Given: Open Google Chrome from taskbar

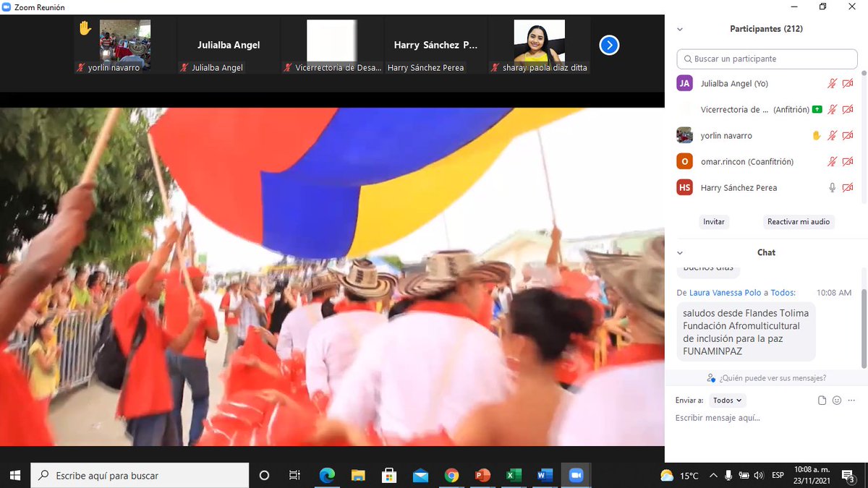Looking at the screenshot, I should pyautogui.click(x=451, y=475).
